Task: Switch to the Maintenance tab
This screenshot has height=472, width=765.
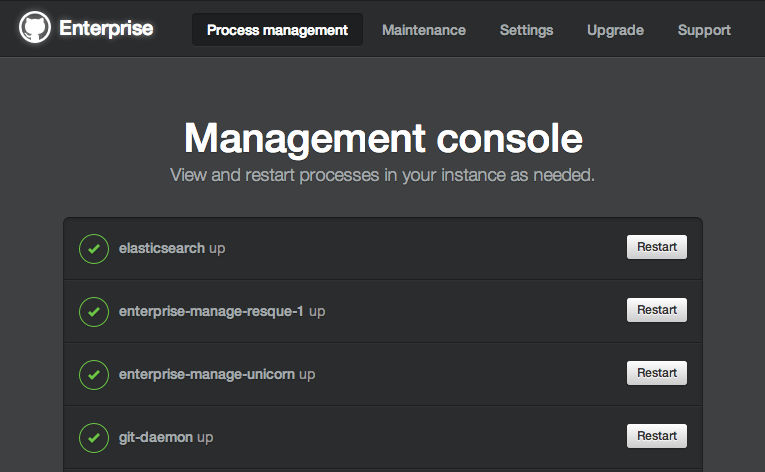Action: (x=423, y=30)
